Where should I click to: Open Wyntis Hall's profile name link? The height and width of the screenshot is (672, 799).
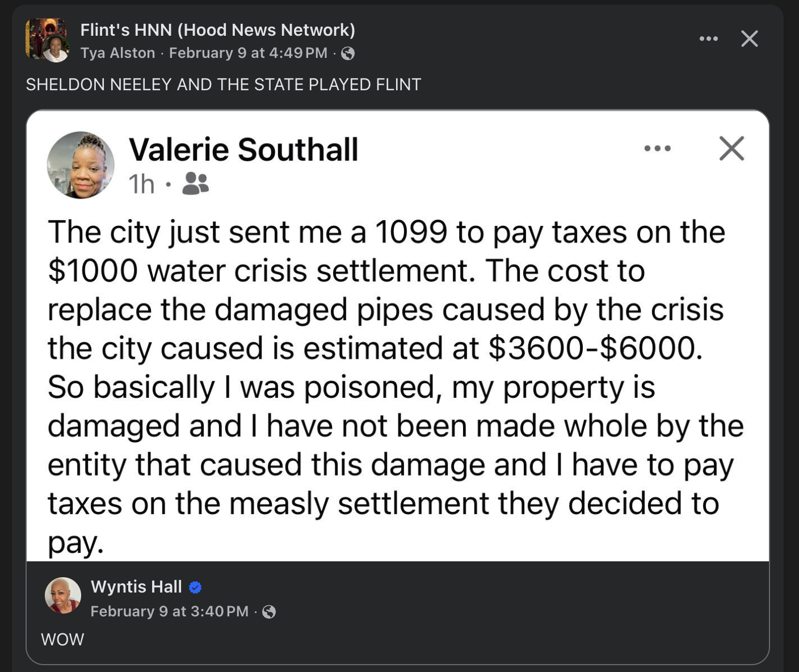click(x=136, y=586)
